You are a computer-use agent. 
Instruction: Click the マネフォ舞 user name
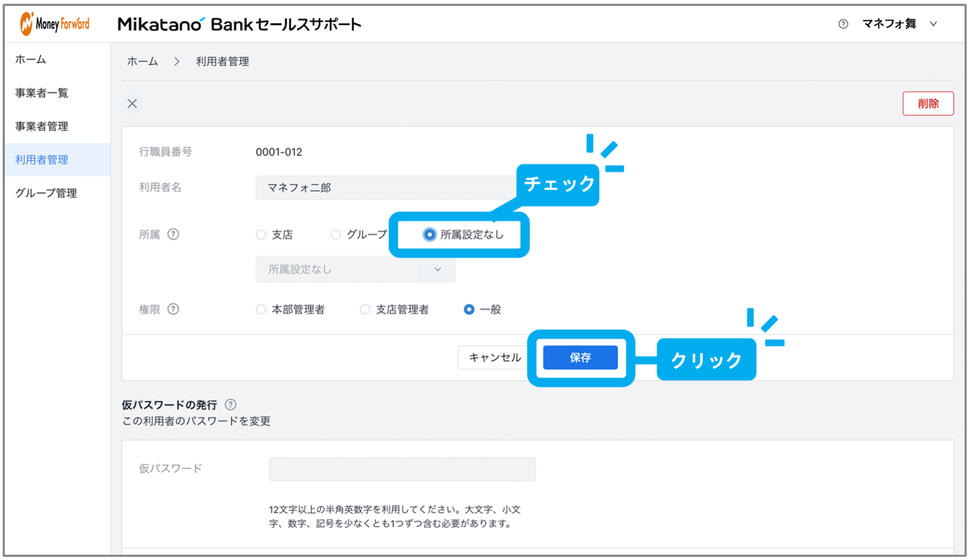pos(889,24)
